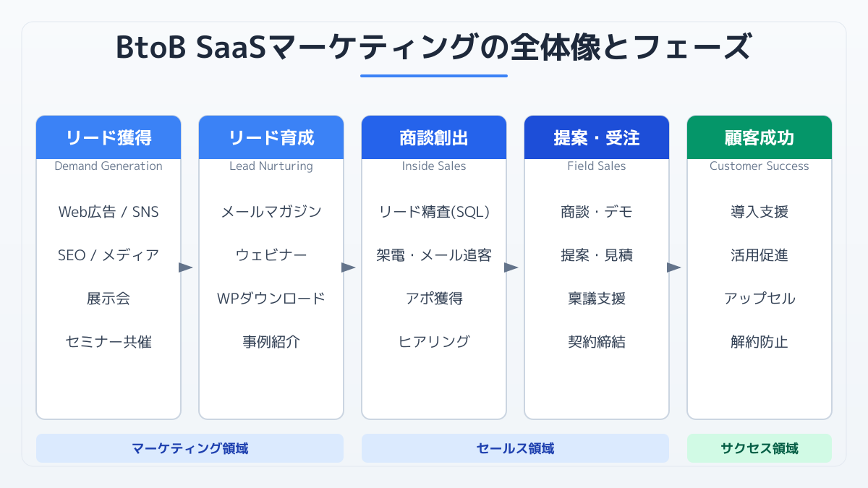The width and height of the screenshot is (868, 488).
Task: Click the Demand Generation subtitle
Action: [109, 166]
